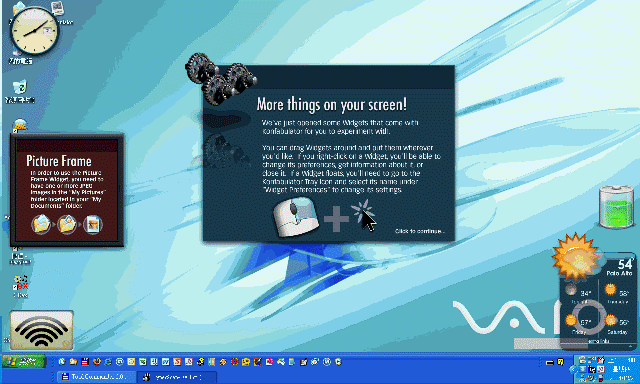Switch to second taskbar window with gears icon

tap(176, 377)
